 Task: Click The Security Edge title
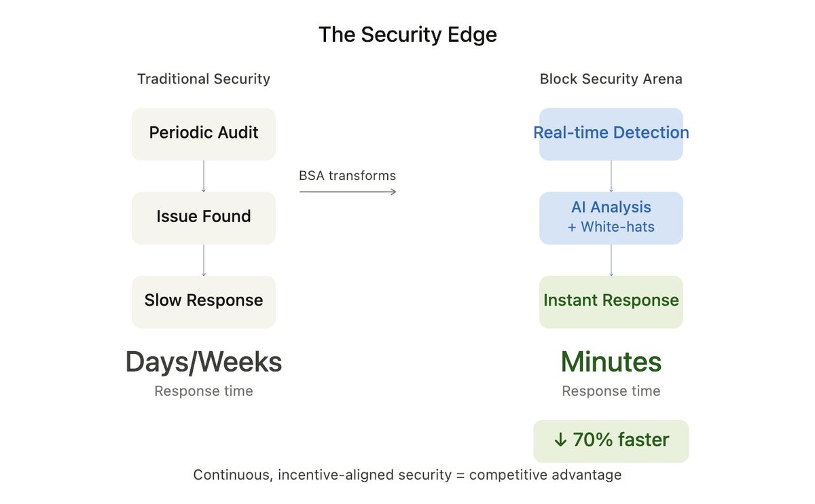pos(407,35)
